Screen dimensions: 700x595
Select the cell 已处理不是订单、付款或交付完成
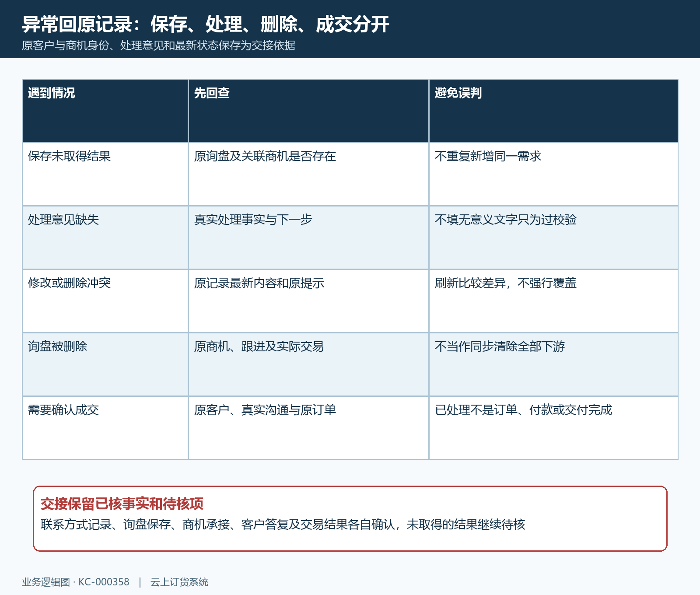pos(553,428)
